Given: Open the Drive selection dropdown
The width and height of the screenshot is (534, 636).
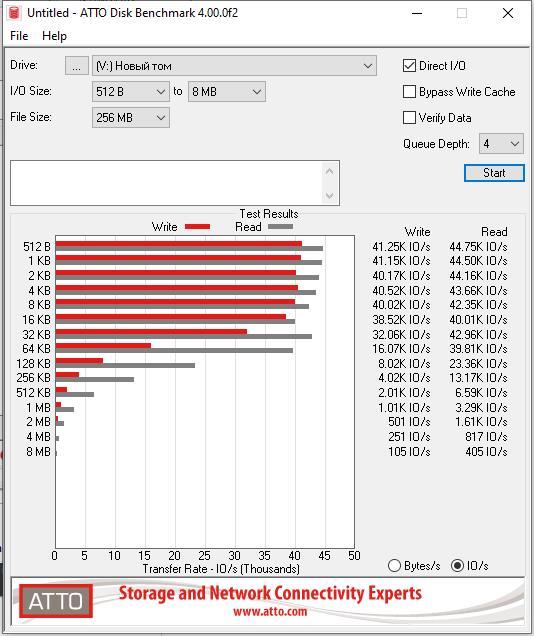Looking at the screenshot, I should 234,66.
